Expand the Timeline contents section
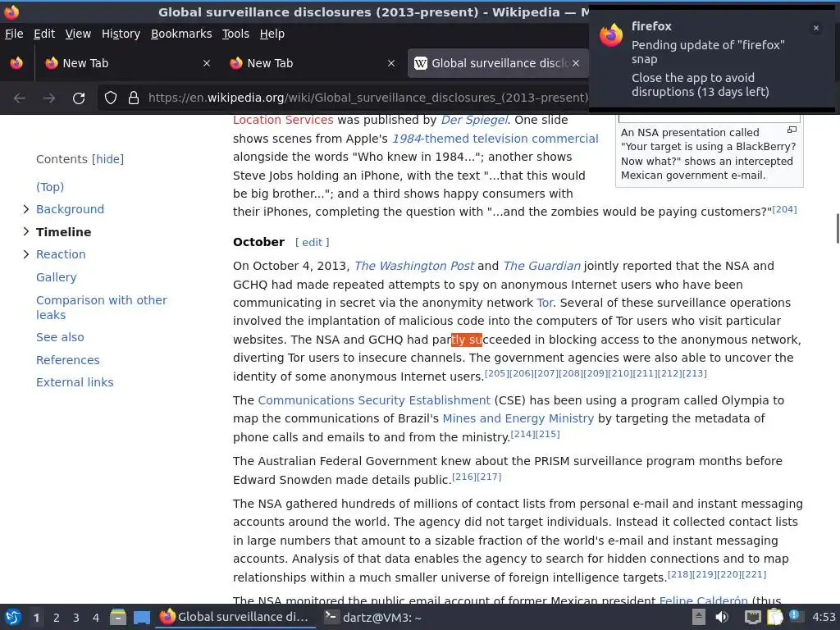 [x=25, y=231]
